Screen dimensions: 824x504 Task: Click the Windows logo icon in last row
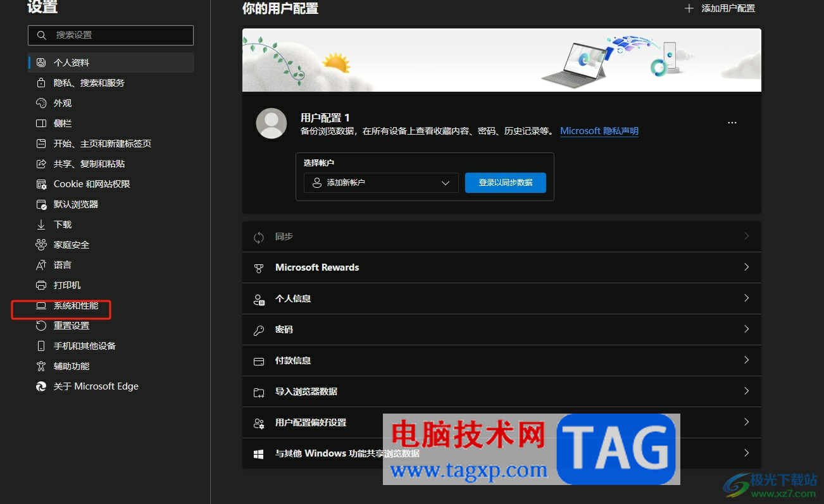pos(259,454)
